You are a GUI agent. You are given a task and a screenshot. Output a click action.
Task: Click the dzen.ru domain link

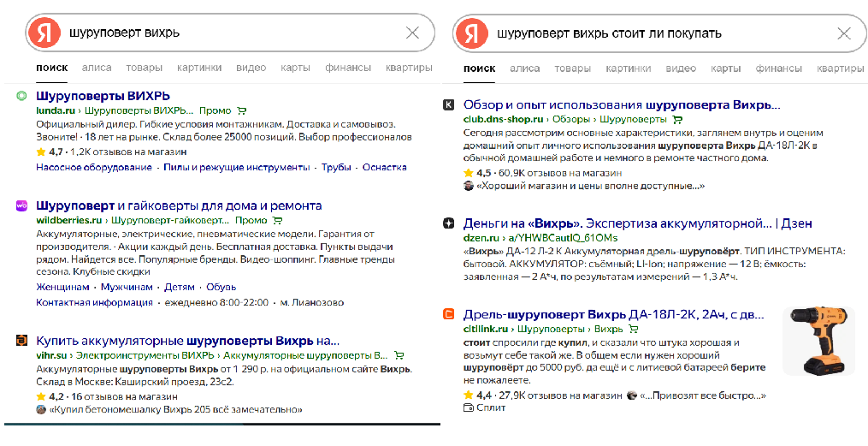482,238
